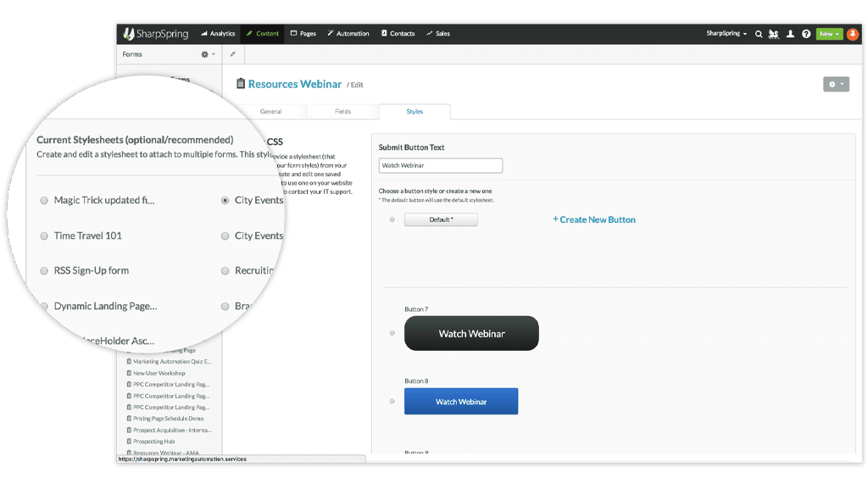Expand the SharpSpring account dropdown

click(726, 34)
